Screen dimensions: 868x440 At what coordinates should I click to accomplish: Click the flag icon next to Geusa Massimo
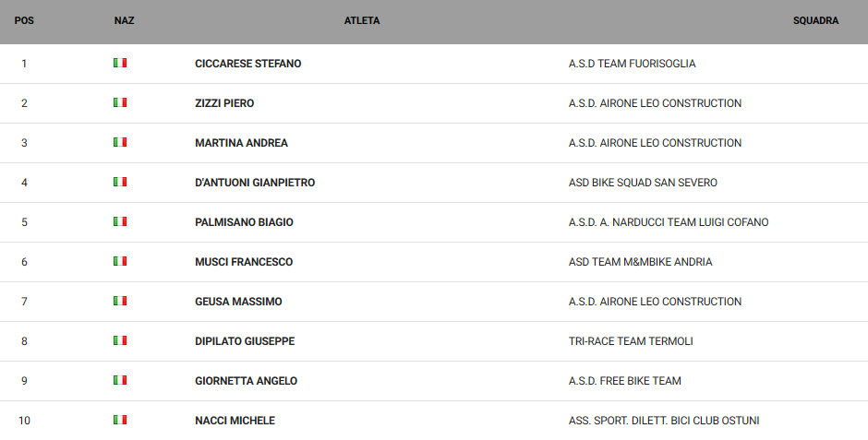(120, 301)
